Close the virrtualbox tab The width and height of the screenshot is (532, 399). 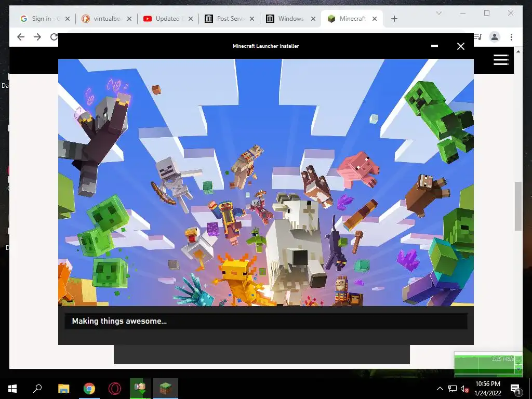point(129,19)
